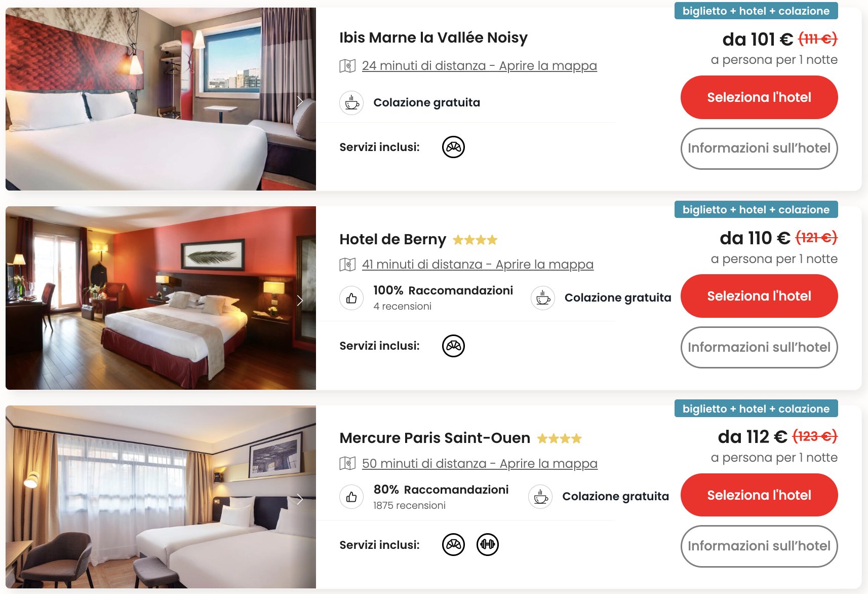Open map for 24 minuti di distanza
This screenshot has height=594, width=868.
click(479, 66)
